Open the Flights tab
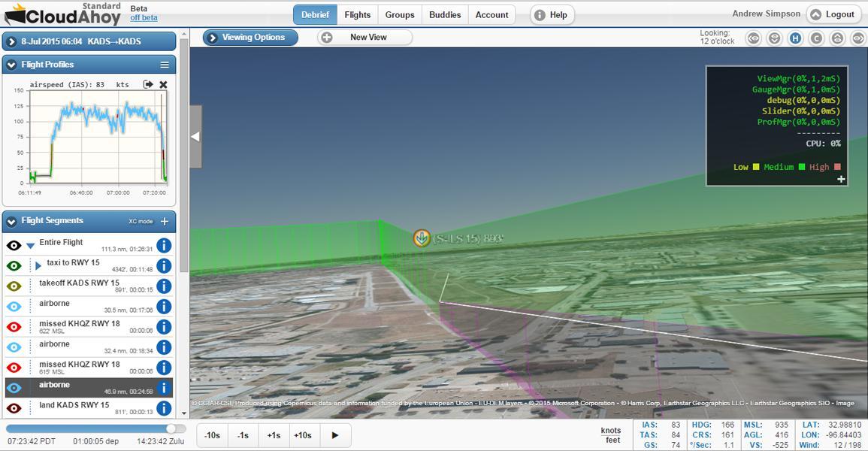Image resolution: width=868 pixels, height=451 pixels. point(358,15)
